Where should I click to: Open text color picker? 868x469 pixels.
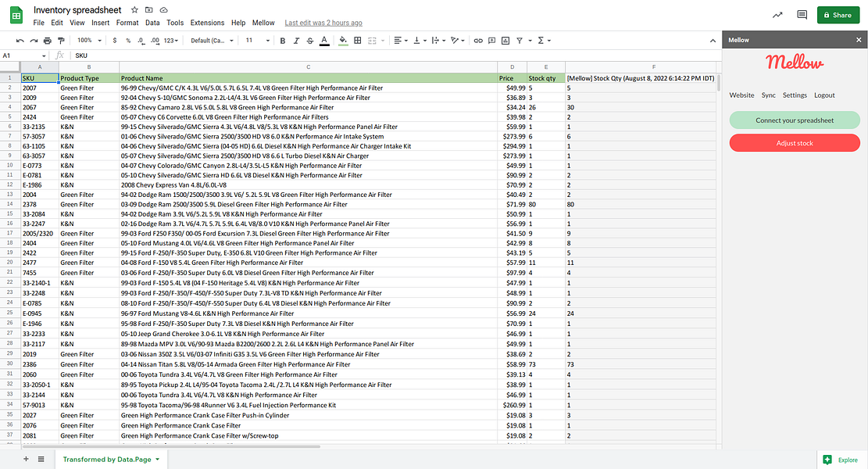point(324,41)
